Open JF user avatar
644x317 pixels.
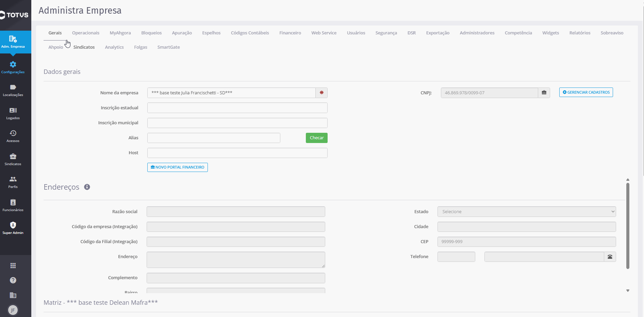click(x=13, y=310)
